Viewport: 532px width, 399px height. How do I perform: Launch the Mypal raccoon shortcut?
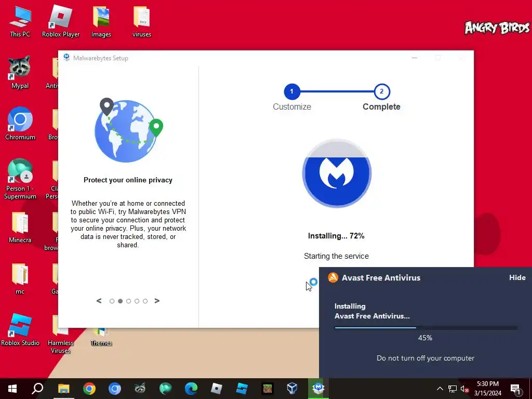(20, 72)
